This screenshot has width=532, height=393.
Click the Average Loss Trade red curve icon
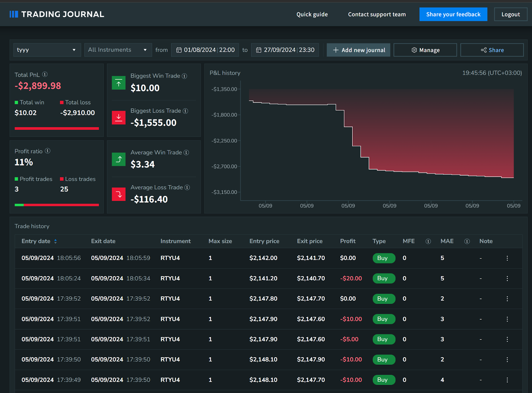coord(118,194)
